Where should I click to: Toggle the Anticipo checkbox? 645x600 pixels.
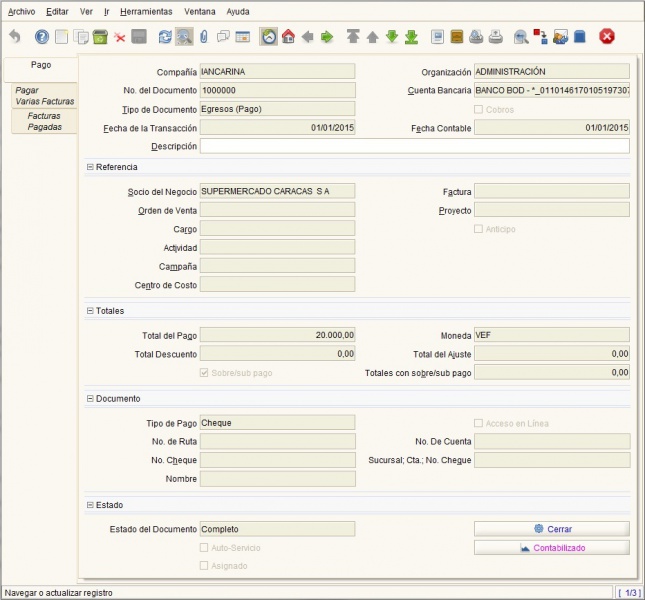479,229
